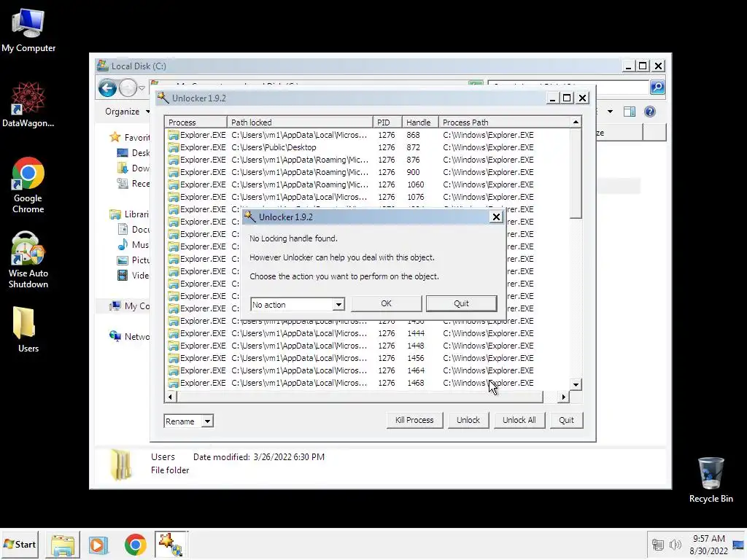Open the Users folder on the desktop

click(28, 330)
